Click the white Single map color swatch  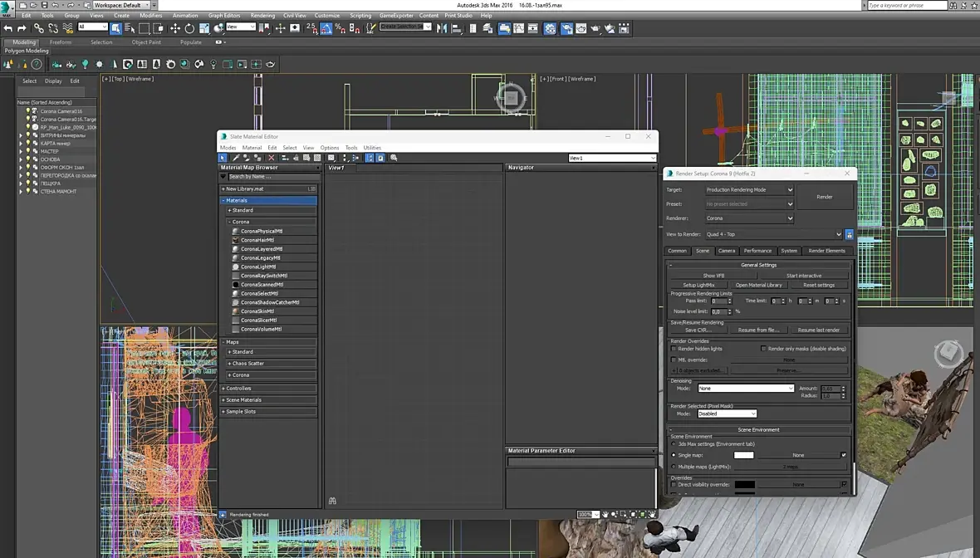pos(743,455)
